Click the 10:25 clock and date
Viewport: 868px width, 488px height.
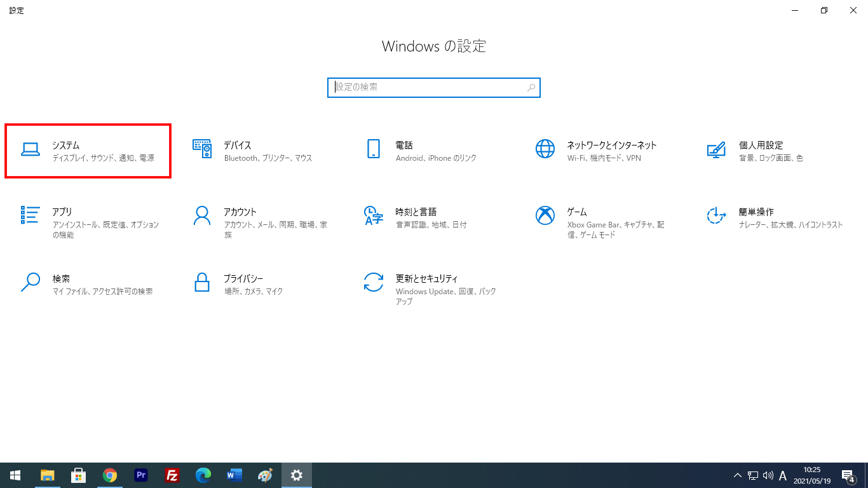click(812, 475)
